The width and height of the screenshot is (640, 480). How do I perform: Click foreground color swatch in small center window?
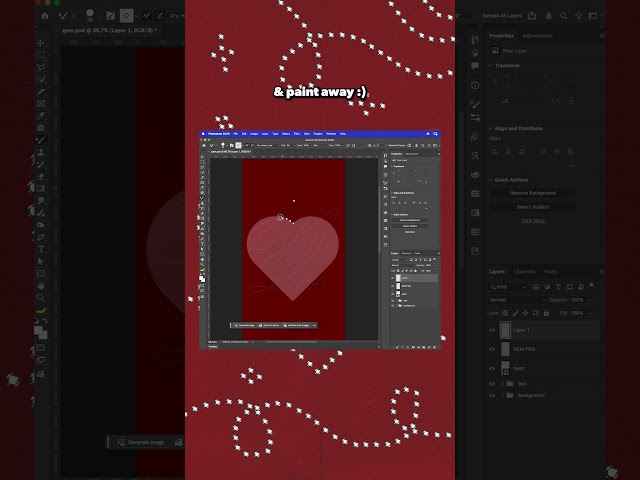coord(201,278)
